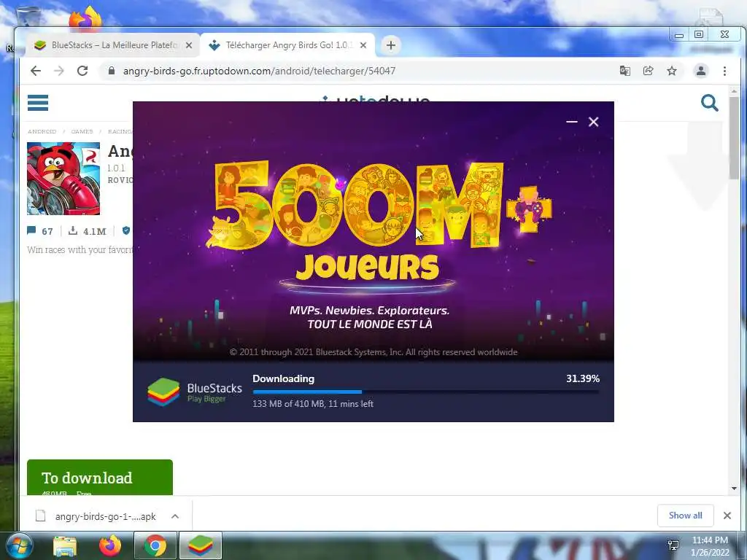Screen dimensions: 747x560
Task: Open the ANDROID breadcrumb link
Action: [x=42, y=131]
